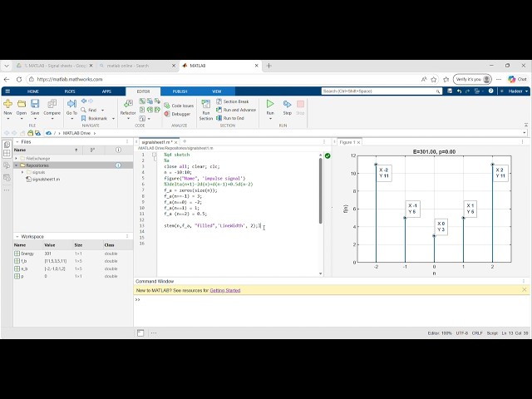
Task: Click the Verify it's you button
Action: coord(472,79)
